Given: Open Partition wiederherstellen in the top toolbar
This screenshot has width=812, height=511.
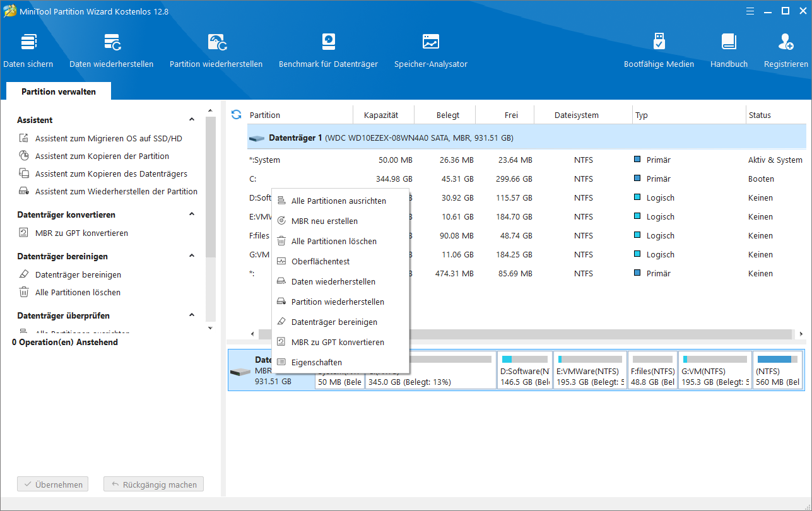Looking at the screenshot, I should (216, 50).
